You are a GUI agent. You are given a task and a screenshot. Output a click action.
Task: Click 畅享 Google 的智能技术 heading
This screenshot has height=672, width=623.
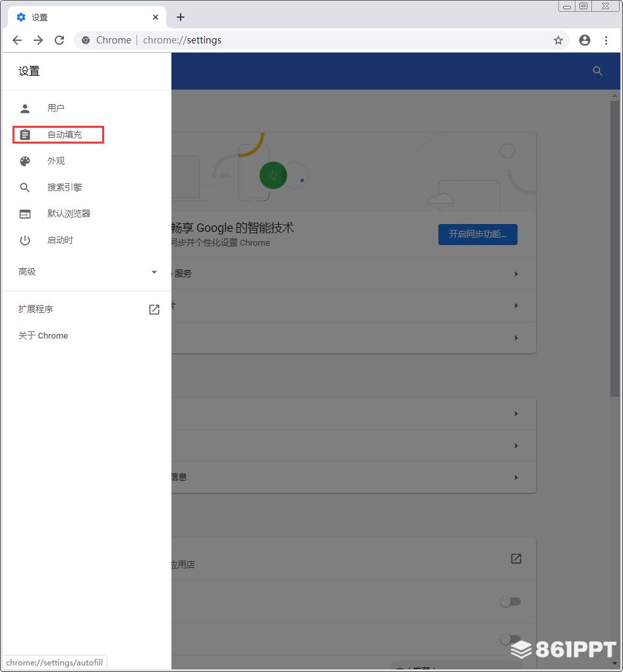tap(232, 227)
